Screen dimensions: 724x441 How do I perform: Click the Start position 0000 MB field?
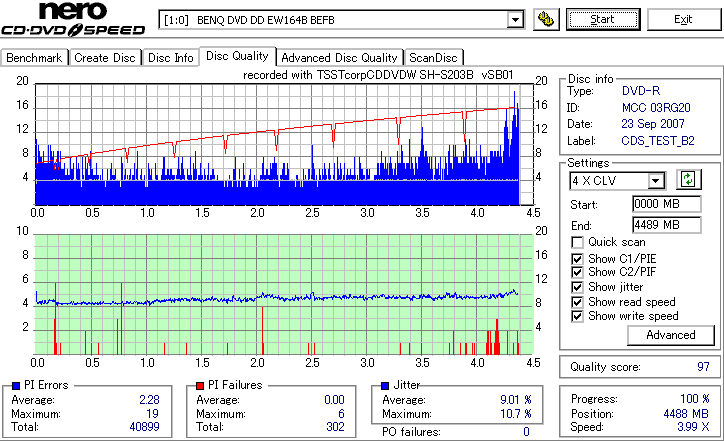[666, 204]
